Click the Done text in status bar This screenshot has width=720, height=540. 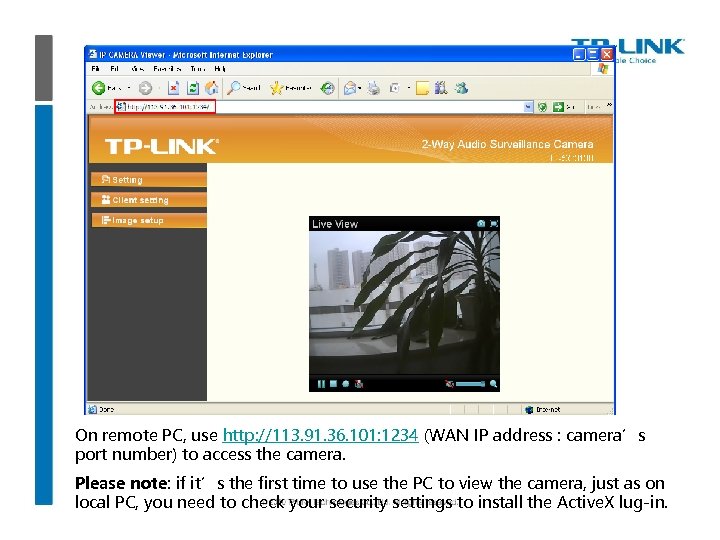coord(107,409)
